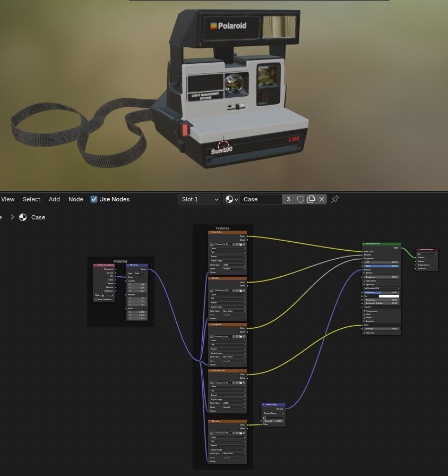The width and height of the screenshot is (448, 476).
Task: Open the Material Output target All dropdown
Action: [x=427, y=254]
